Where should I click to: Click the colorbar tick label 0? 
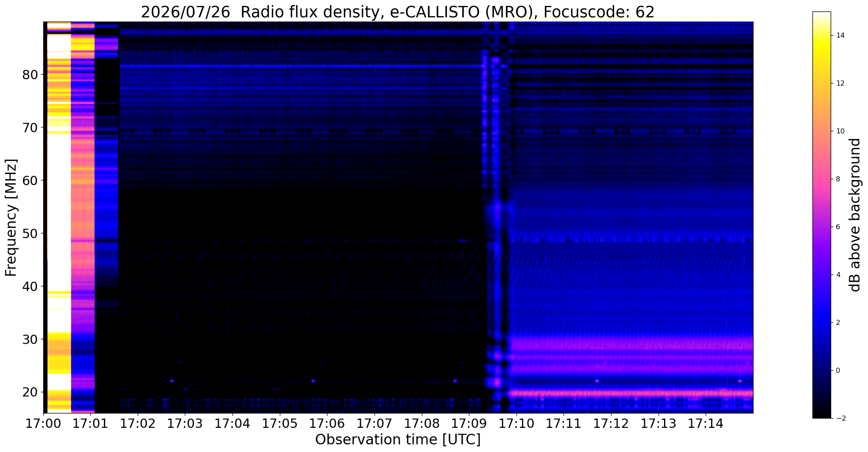pos(837,371)
